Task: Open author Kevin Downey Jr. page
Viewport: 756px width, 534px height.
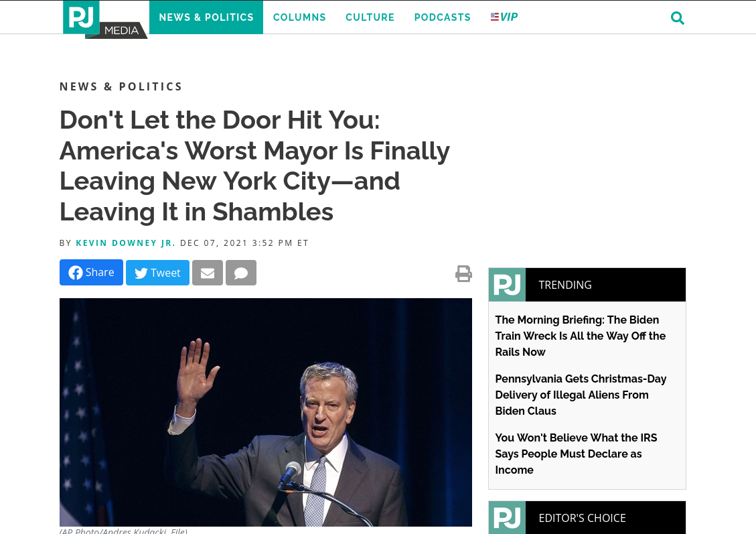Action: [126, 243]
